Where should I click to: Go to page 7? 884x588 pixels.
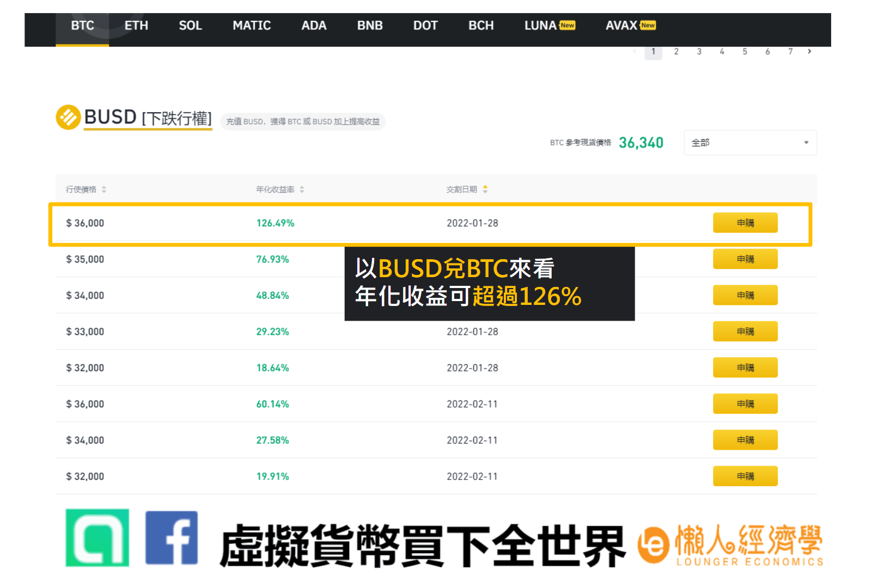pyautogui.click(x=790, y=52)
